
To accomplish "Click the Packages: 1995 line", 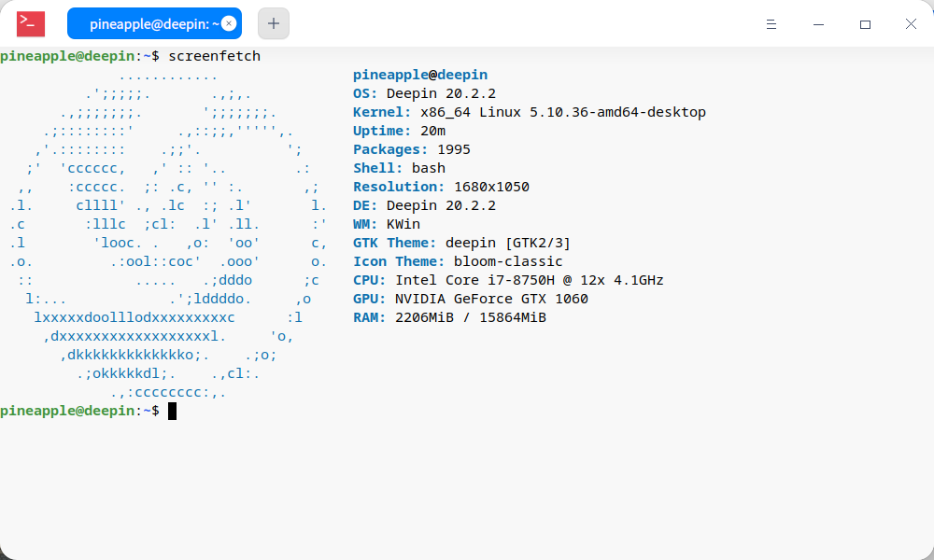I will pos(412,149).
